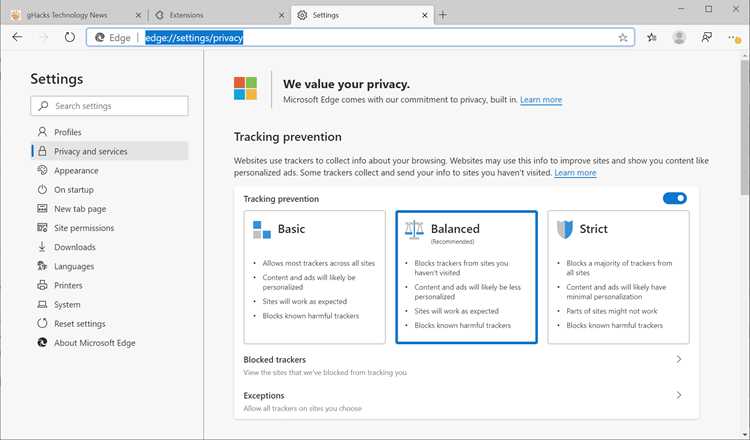Open Site permissions settings section
Screen dimensions: 750x440
(110, 228)
